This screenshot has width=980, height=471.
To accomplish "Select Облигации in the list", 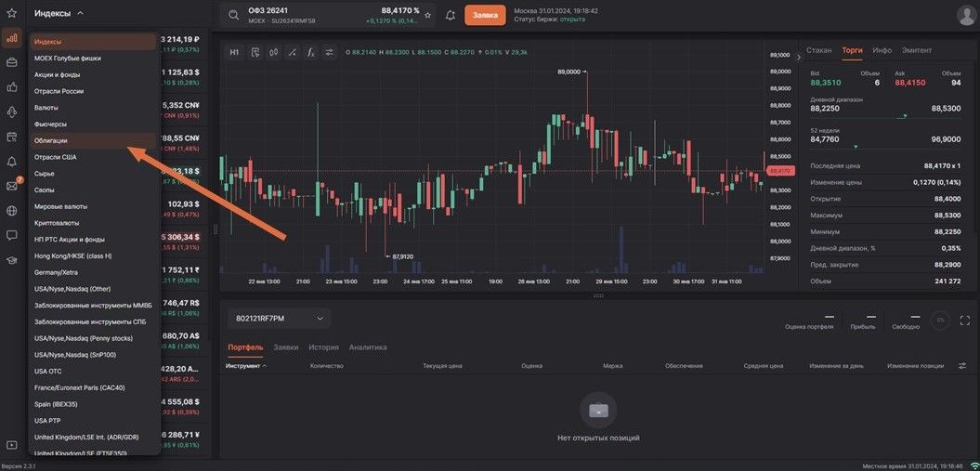I will click(x=93, y=140).
